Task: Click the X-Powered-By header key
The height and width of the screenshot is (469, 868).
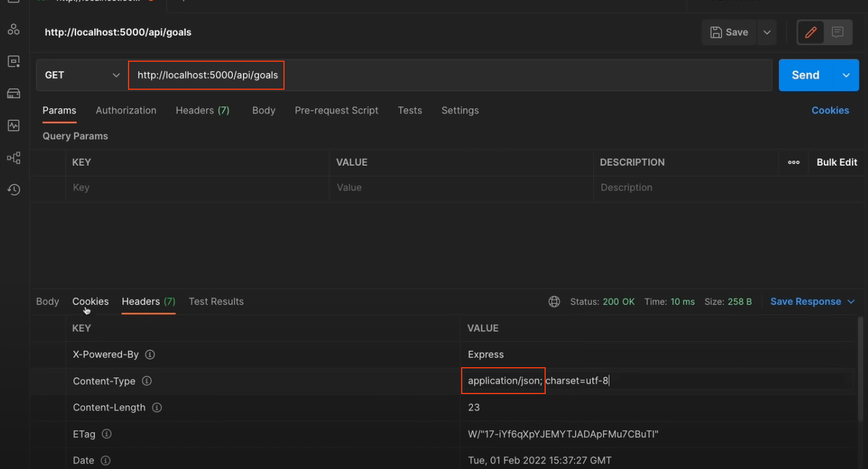Action: [106, 355]
